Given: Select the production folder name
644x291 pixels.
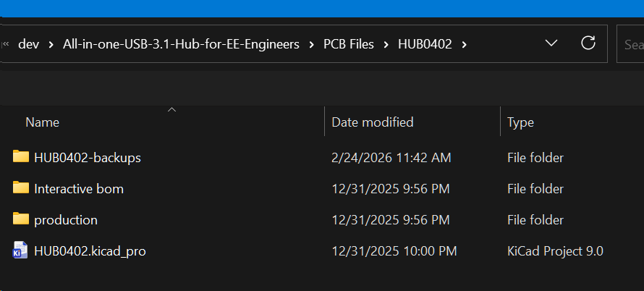Looking at the screenshot, I should click(66, 219).
